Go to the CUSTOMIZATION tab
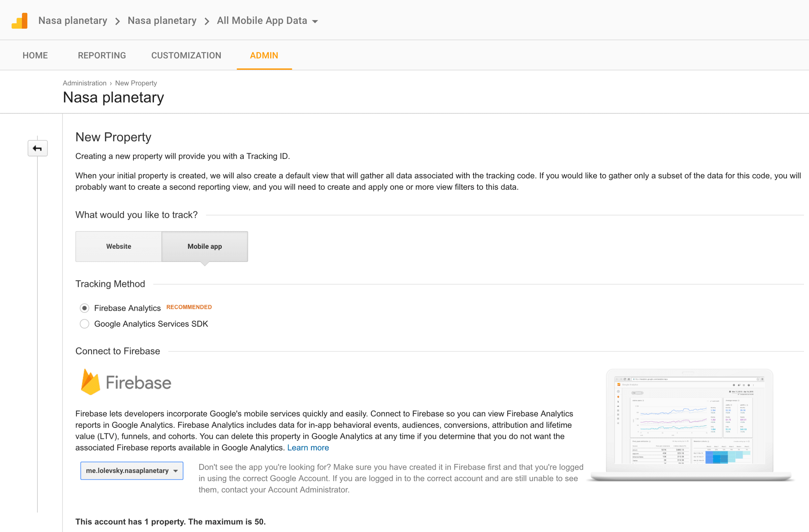Viewport: 809px width, 532px height. (186, 55)
